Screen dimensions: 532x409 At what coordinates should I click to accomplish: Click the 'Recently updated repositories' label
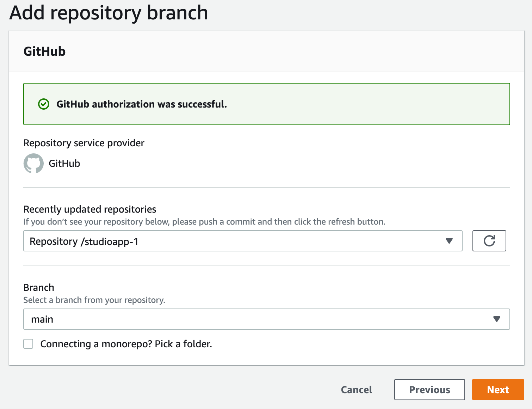90,209
